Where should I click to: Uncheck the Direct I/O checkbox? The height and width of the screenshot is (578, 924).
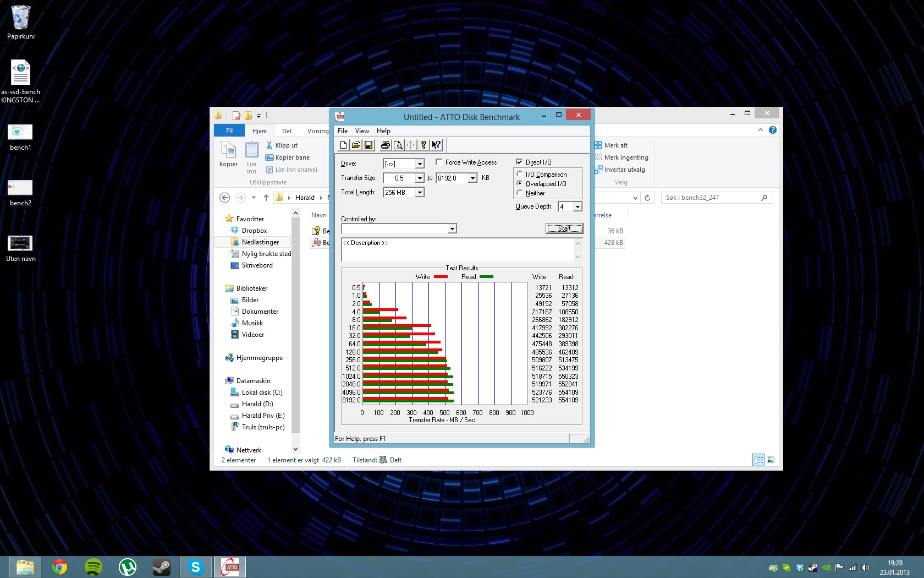point(519,162)
